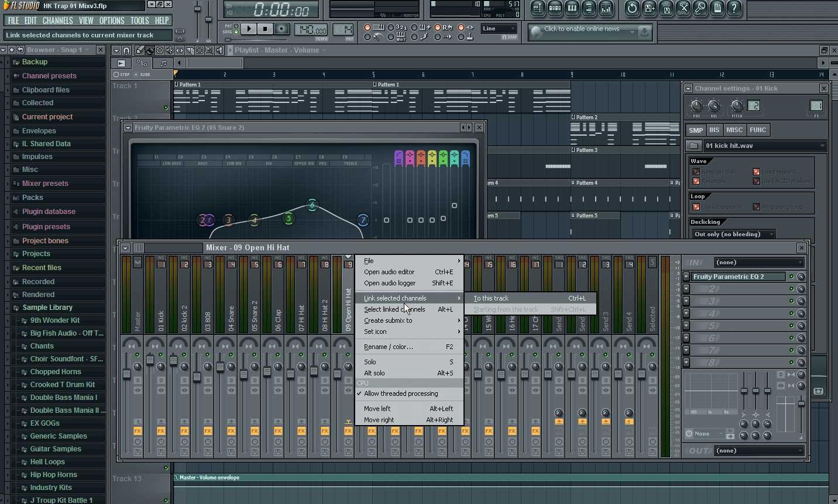Click the one-click recording microphone icon
838x504 pixels.
700,8
